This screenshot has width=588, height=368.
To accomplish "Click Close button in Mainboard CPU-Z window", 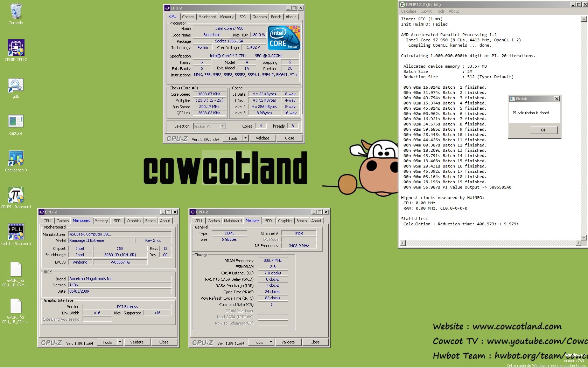I will point(164,342).
